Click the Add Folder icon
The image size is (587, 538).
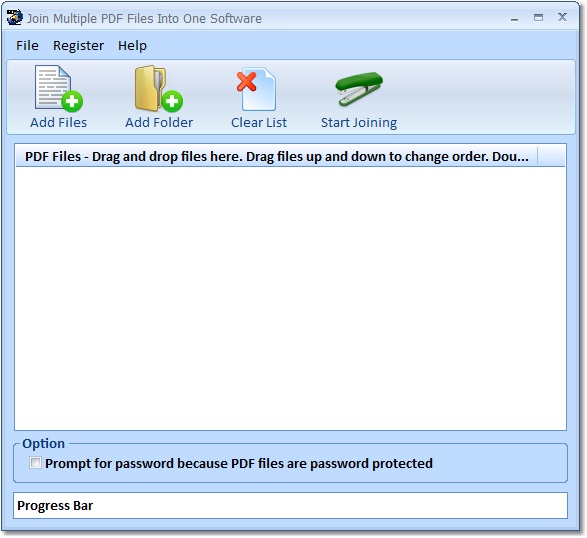pyautogui.click(x=159, y=88)
